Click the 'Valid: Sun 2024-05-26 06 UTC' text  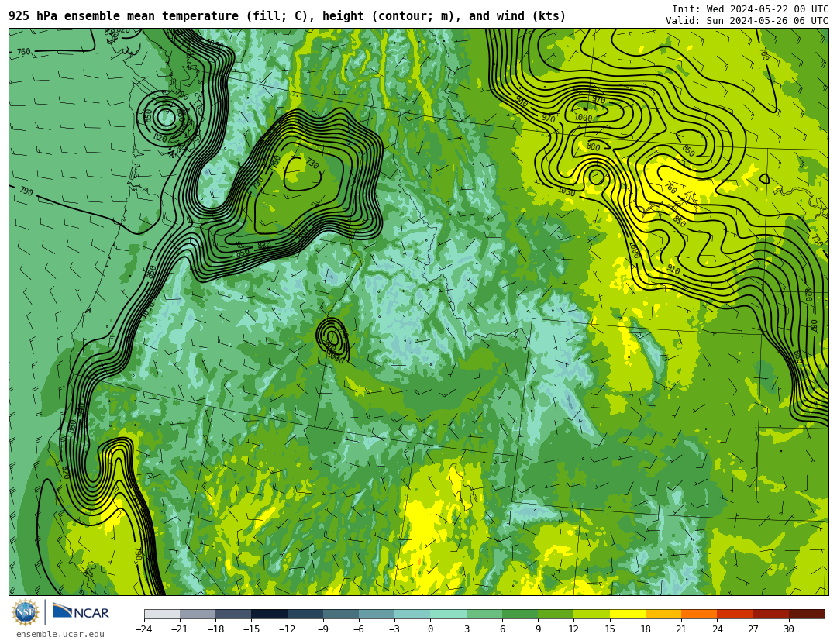tap(747, 21)
